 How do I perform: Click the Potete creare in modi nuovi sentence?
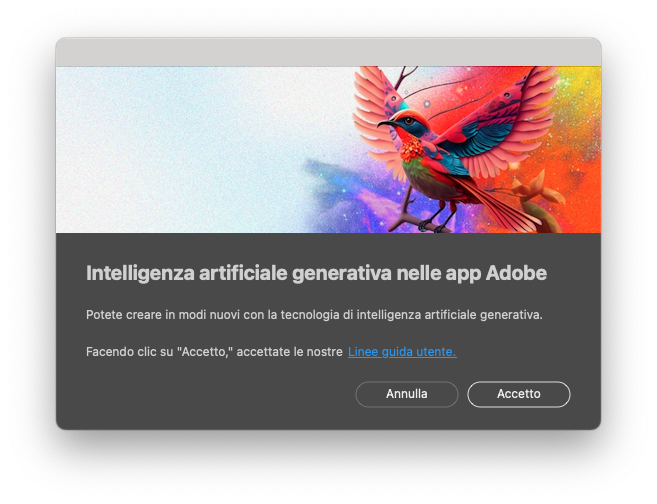tap(314, 315)
